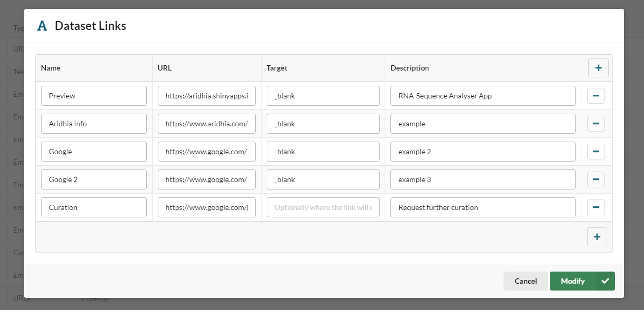Edit the Preview name field
644x310 pixels.
coord(94,96)
